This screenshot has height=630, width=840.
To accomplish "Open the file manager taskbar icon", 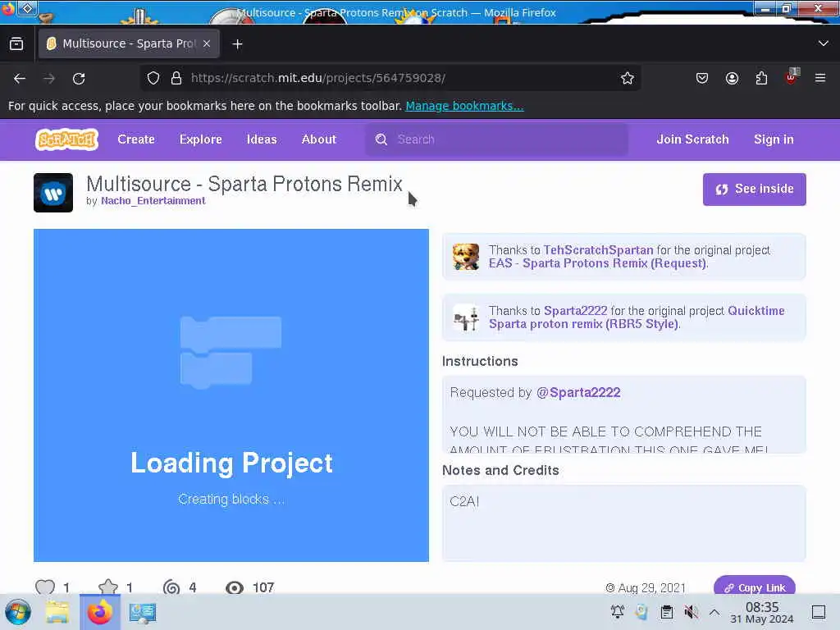I will click(x=57, y=612).
